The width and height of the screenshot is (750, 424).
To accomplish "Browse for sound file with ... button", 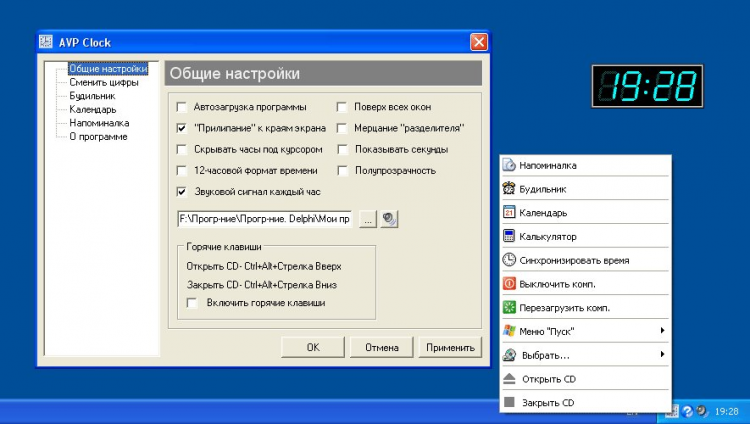I will pos(368,219).
